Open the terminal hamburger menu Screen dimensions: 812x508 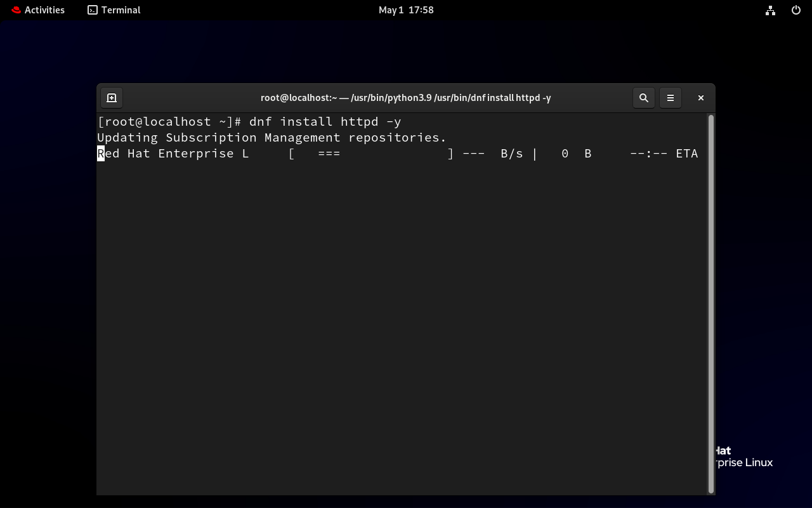pyautogui.click(x=671, y=98)
